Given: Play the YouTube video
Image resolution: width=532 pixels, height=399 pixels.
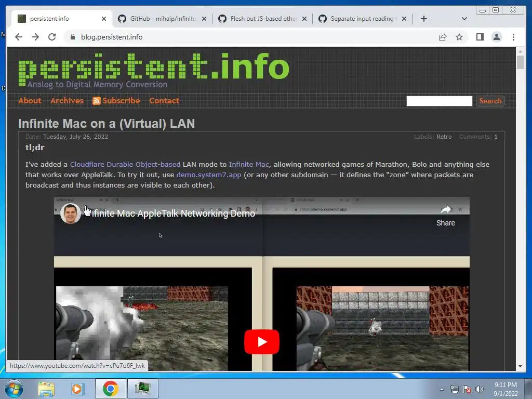Looking at the screenshot, I should click(x=262, y=342).
